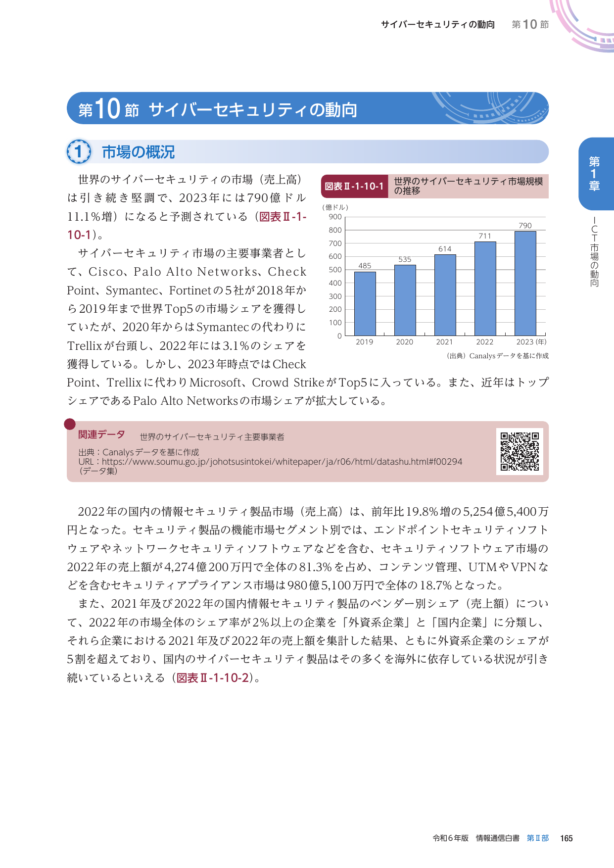The image size is (614, 868).
Task: Click the 市場の概況 subsection heading
Action: pyautogui.click(x=138, y=152)
